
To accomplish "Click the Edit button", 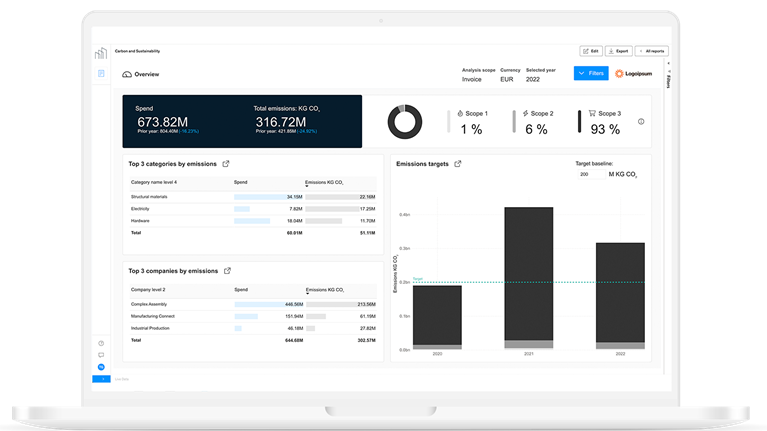I will point(590,50).
